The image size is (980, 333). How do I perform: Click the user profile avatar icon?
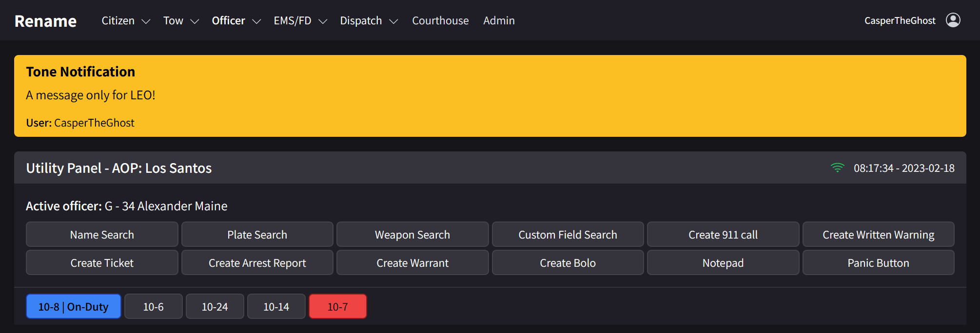point(953,20)
